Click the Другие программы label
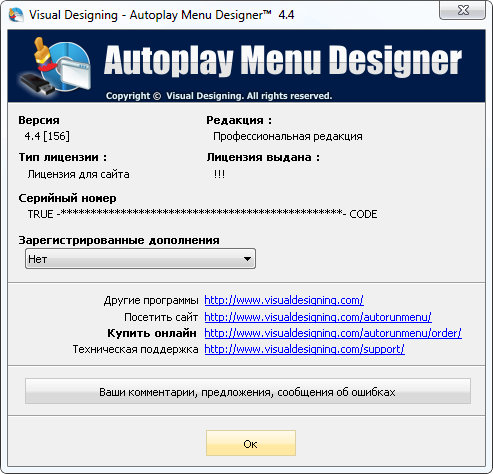493x474 pixels. pyautogui.click(x=151, y=300)
